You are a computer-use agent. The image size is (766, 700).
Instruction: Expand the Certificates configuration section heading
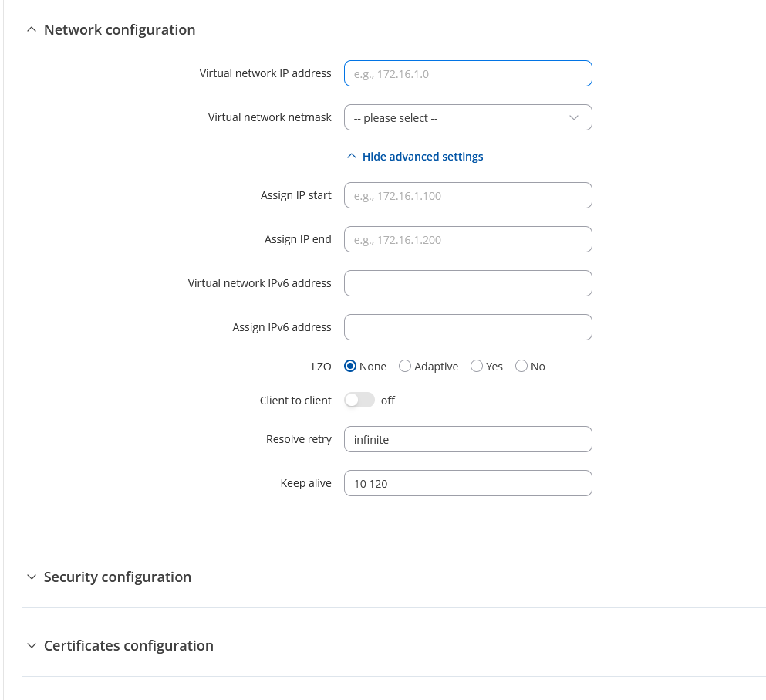tap(129, 646)
